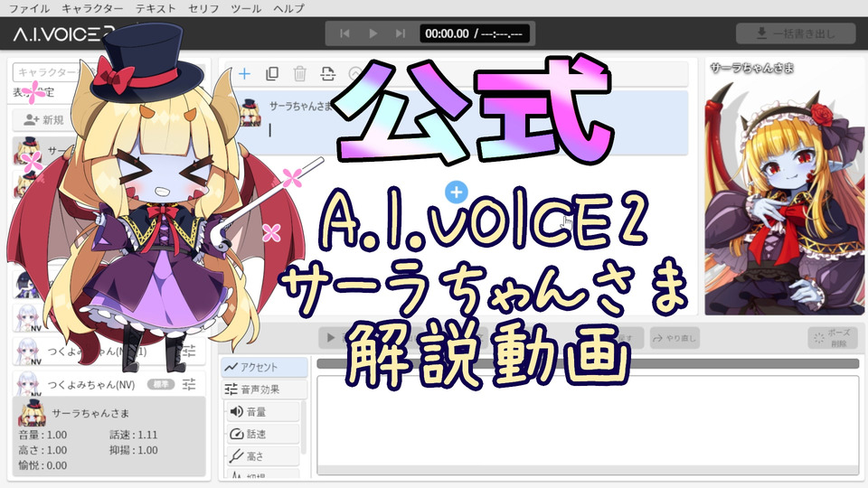The image size is (868, 488).
Task: Click the A.I.VOICE2 logo
Action: click(63, 34)
